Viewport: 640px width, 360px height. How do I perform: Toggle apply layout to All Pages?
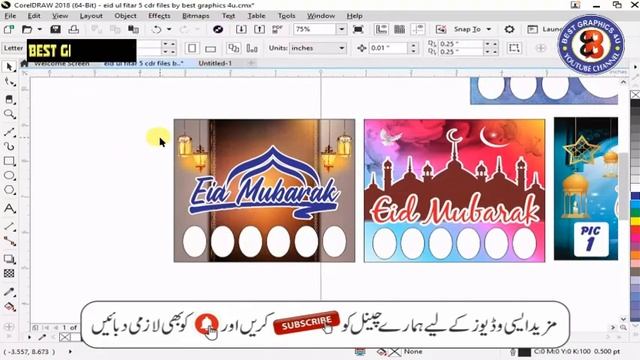coord(233,48)
